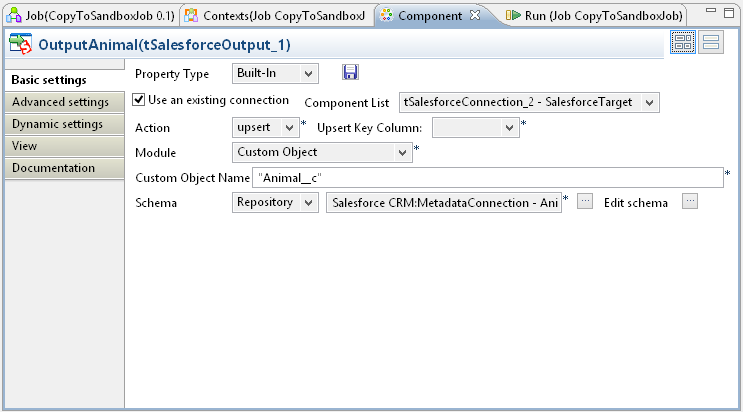Open the Edit schema dialog with its ellipsis button
Screen dimensions: 743x412
pos(689,202)
